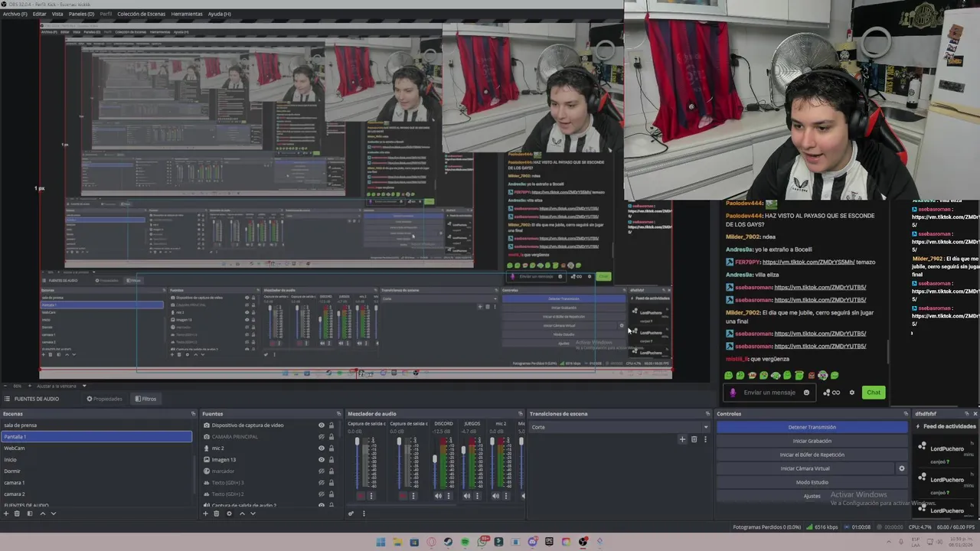This screenshot has height=551, width=980.
Task: Open the Vista menu
Action: click(57, 14)
